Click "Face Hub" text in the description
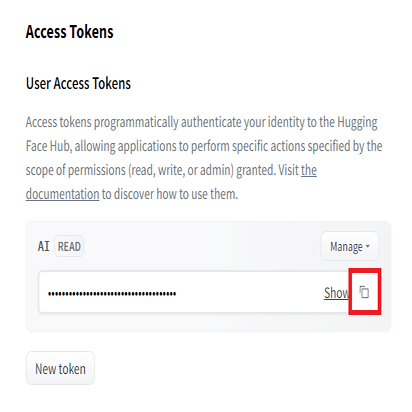Viewport: 412px width, 412px height. (48, 146)
